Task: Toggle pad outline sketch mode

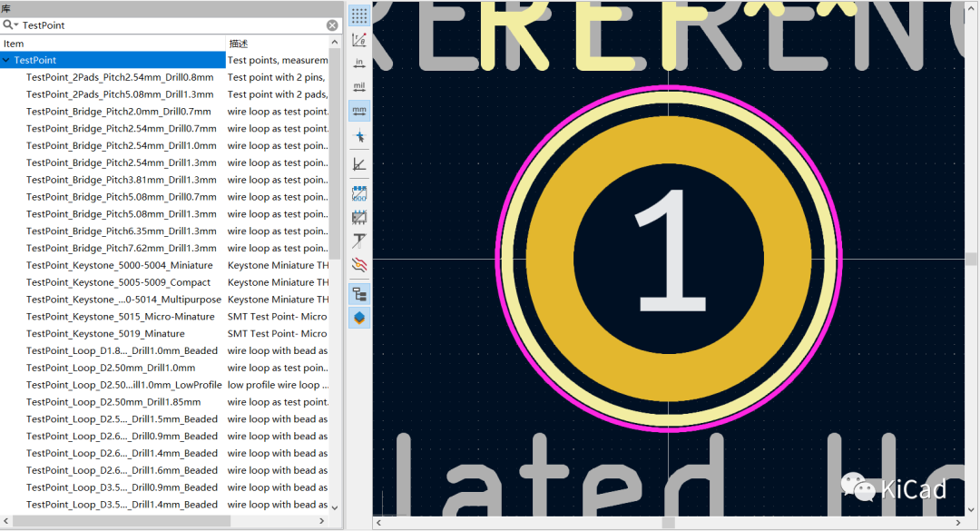Action: tap(359, 193)
